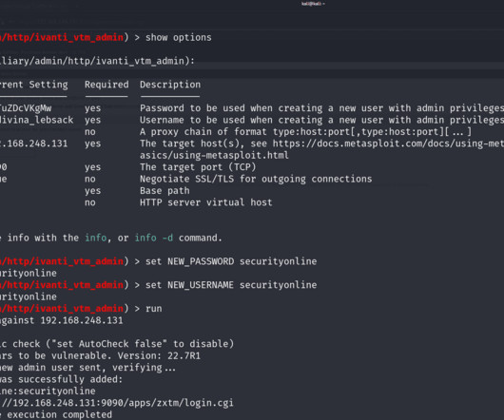Click the 'Required' column header
The width and height of the screenshot is (504, 420).
107,85
